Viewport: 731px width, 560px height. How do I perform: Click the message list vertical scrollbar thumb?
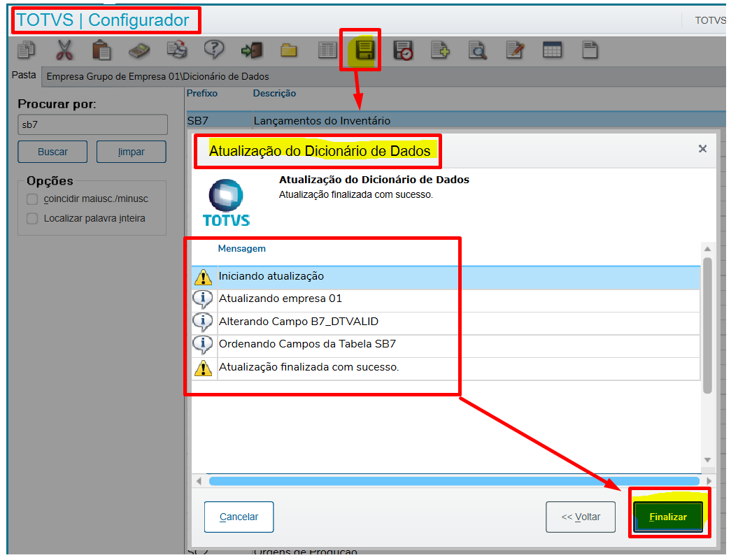[x=707, y=325]
